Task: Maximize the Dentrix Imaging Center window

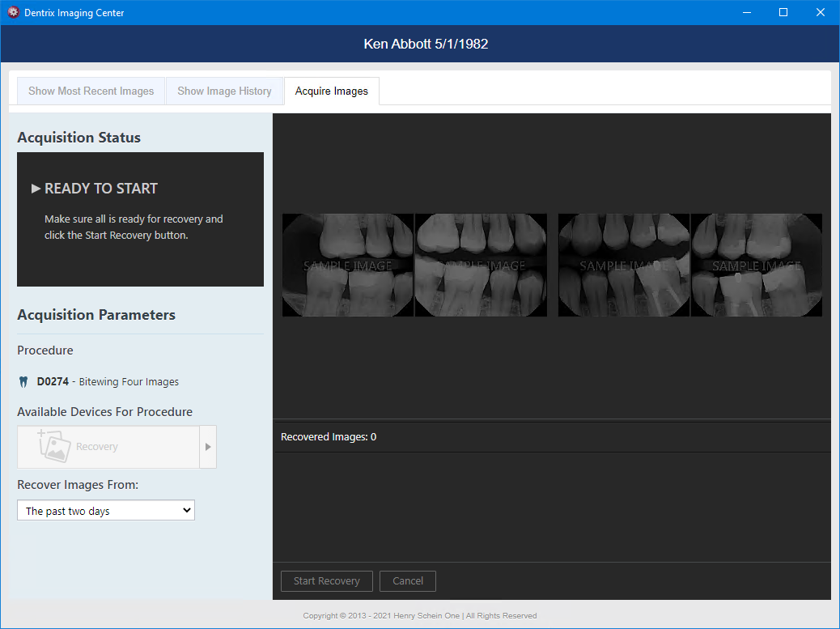Action: pos(783,13)
